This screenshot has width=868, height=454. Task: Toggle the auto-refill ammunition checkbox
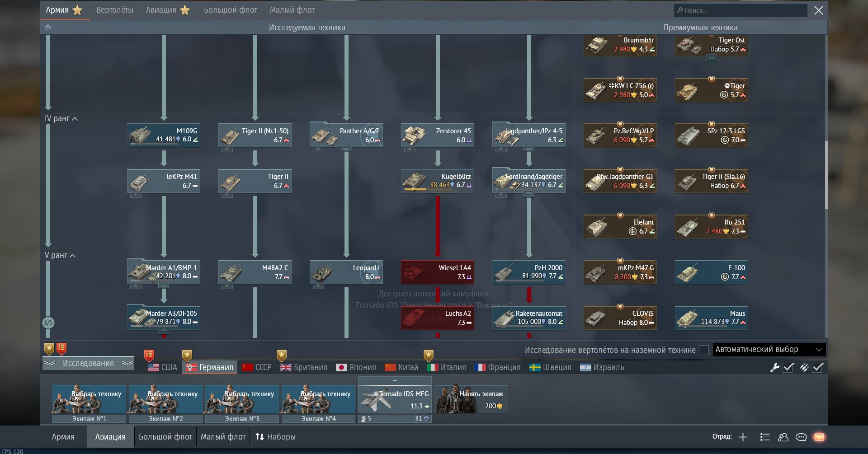tap(817, 367)
